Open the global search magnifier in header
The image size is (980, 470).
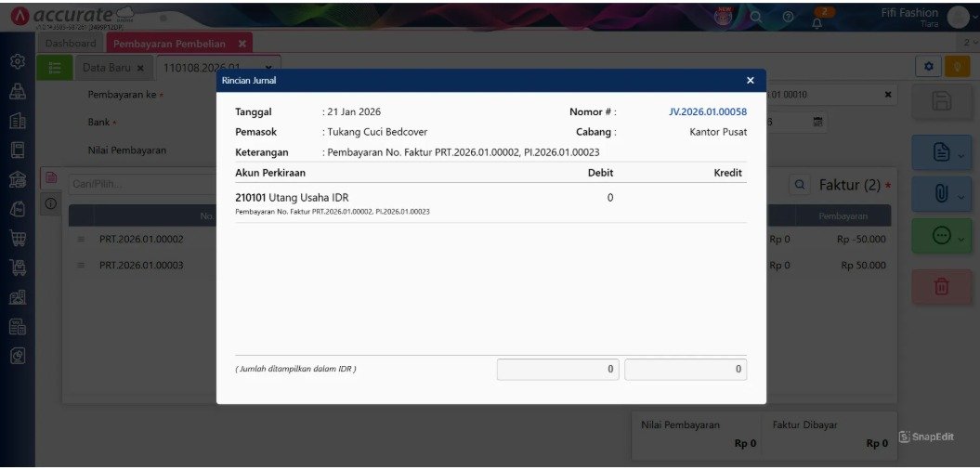click(x=757, y=18)
